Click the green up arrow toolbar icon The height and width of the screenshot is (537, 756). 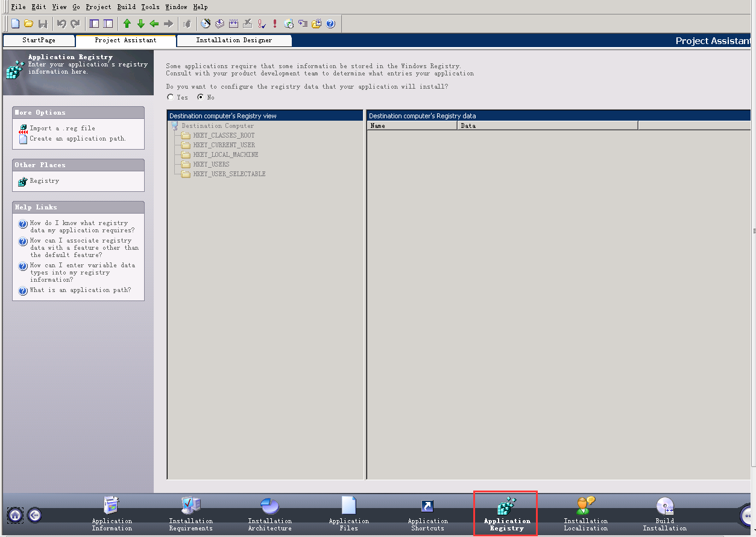127,24
